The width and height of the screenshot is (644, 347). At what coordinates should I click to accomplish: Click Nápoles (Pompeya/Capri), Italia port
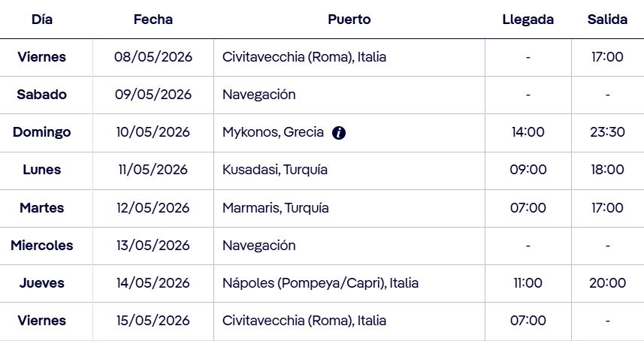pyautogui.click(x=320, y=283)
